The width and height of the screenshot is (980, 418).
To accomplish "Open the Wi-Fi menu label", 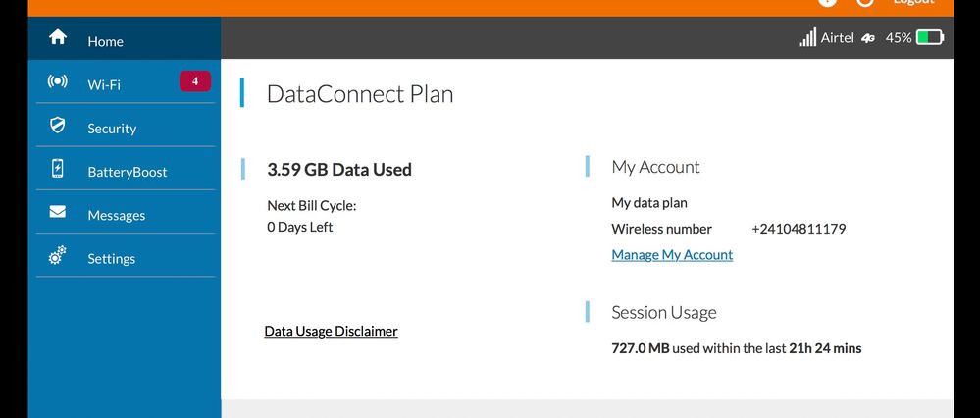I will point(104,85).
